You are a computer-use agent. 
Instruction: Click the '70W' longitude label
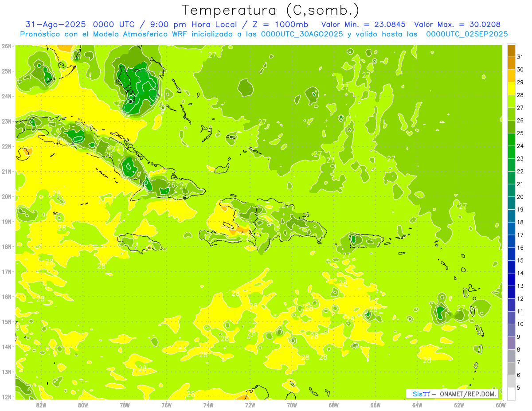pos(292,405)
